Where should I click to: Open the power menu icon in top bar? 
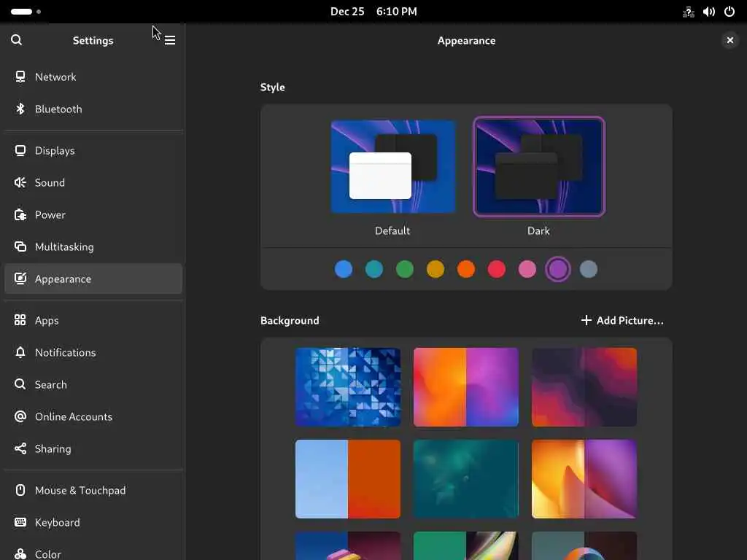click(729, 12)
